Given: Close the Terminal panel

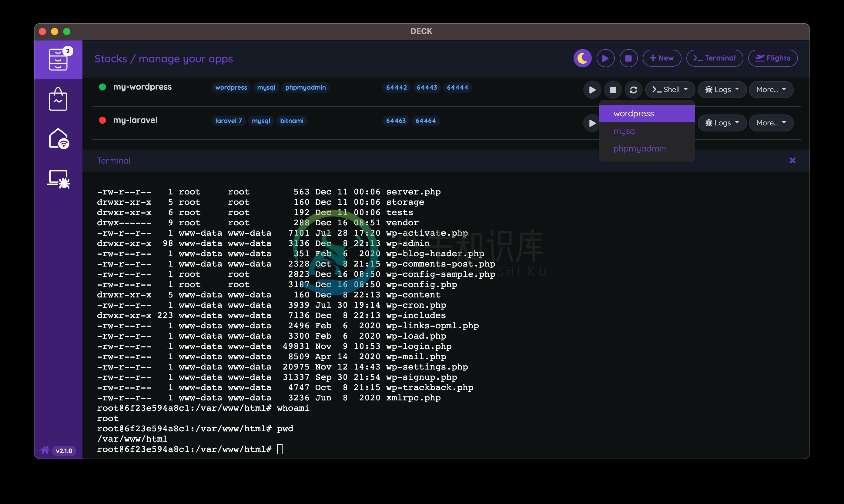Looking at the screenshot, I should coord(792,160).
